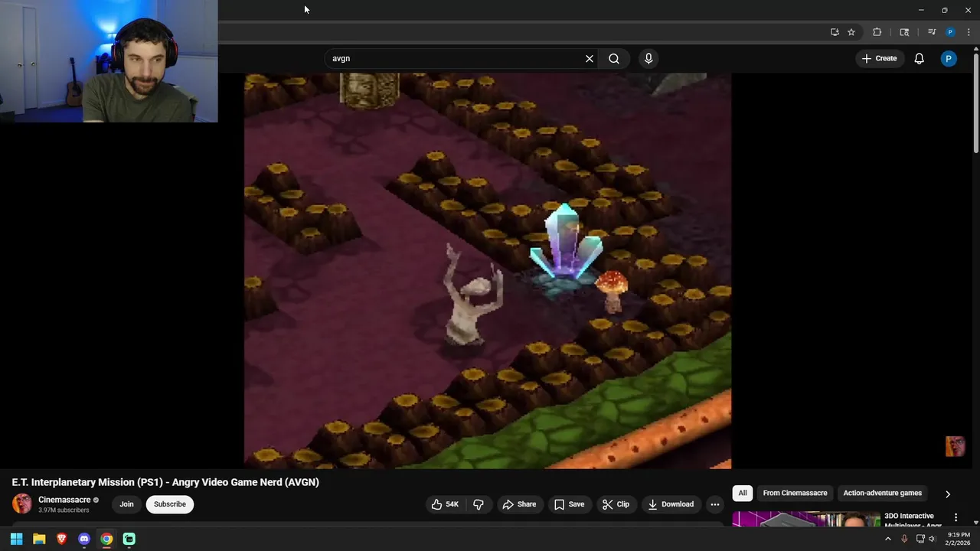Like the video with 54K likes
This screenshot has width=980, height=551.
tap(445, 504)
